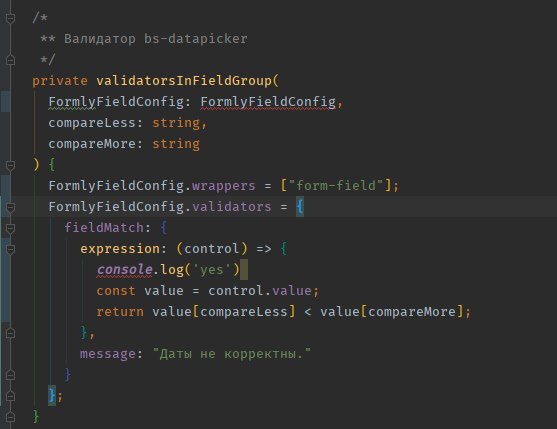Click the '(control)' arrow function parameter
The height and width of the screenshot is (429, 557).
[x=212, y=249]
